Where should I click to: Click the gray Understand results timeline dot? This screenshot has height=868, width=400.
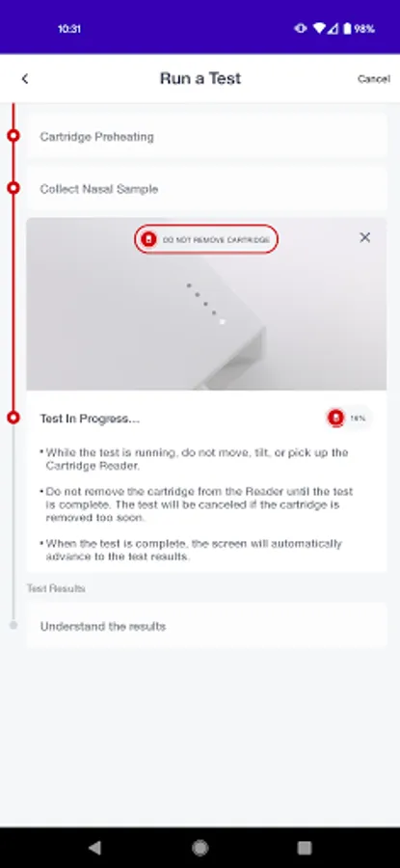13,625
